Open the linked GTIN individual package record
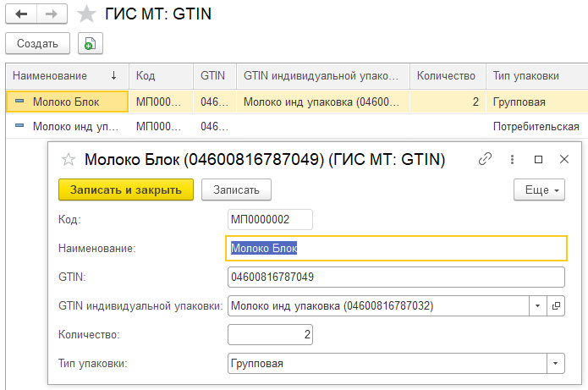588x390 pixels. tap(556, 306)
